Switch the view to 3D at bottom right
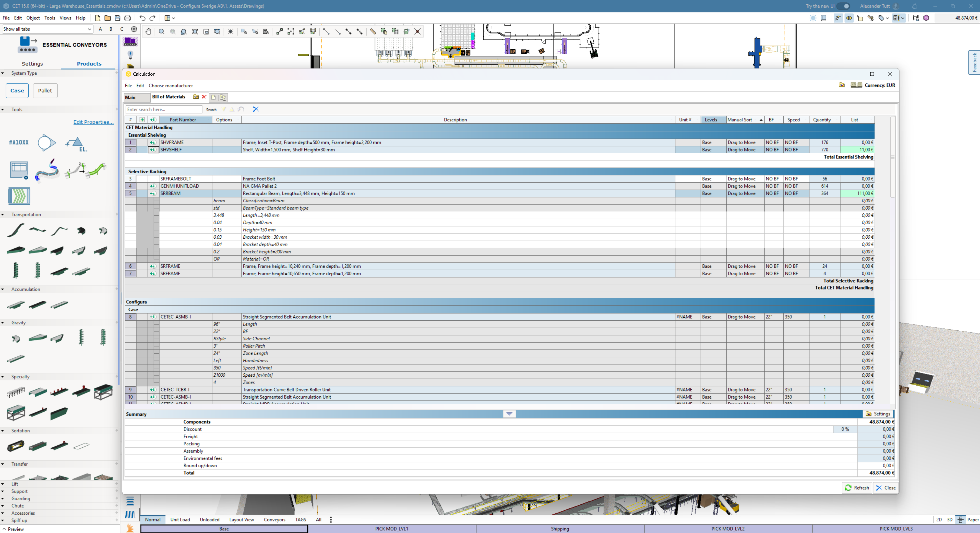Screen dimensions: 980x533 coord(950,519)
